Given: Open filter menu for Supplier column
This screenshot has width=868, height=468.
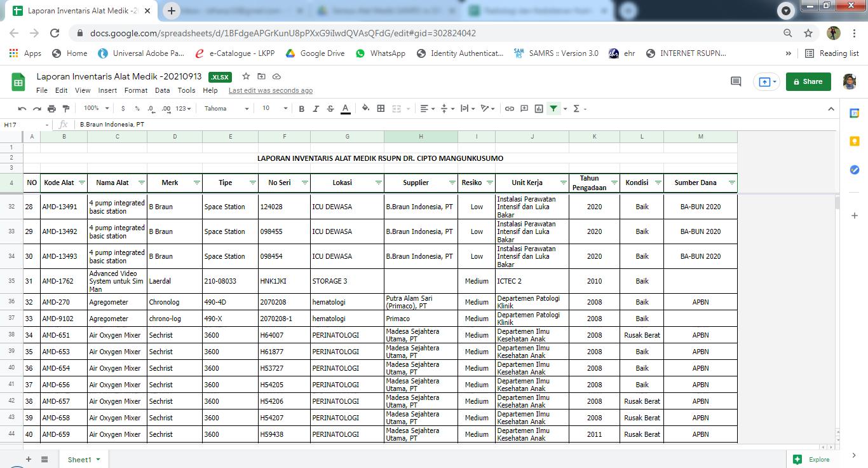Looking at the screenshot, I should point(452,182).
